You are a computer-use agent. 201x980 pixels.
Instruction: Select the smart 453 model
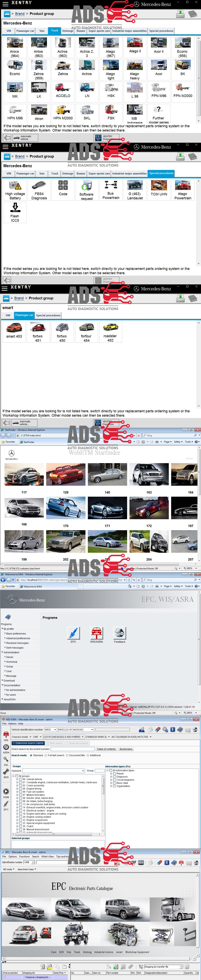tap(14, 332)
